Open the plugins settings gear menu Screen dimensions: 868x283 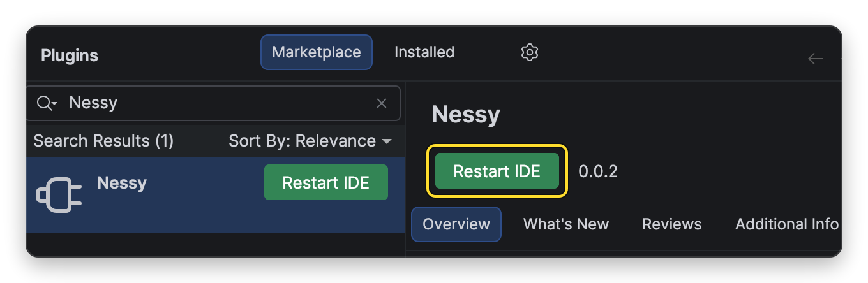coord(530,52)
